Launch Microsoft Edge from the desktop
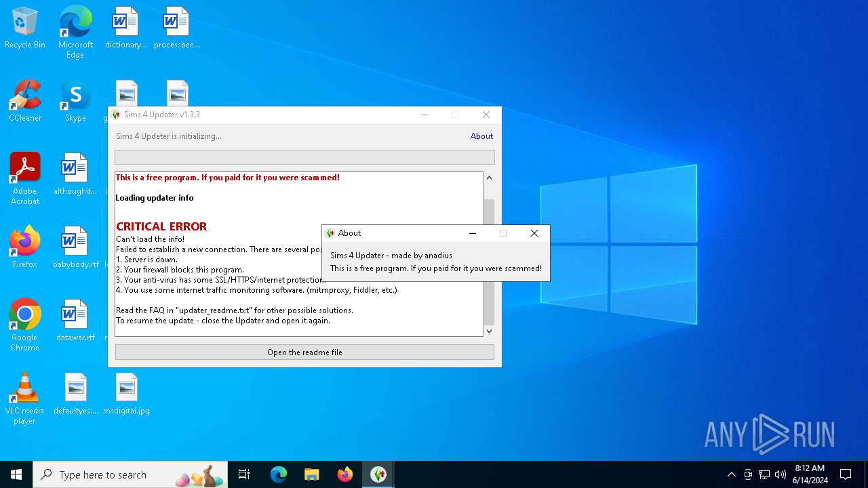 [x=75, y=32]
